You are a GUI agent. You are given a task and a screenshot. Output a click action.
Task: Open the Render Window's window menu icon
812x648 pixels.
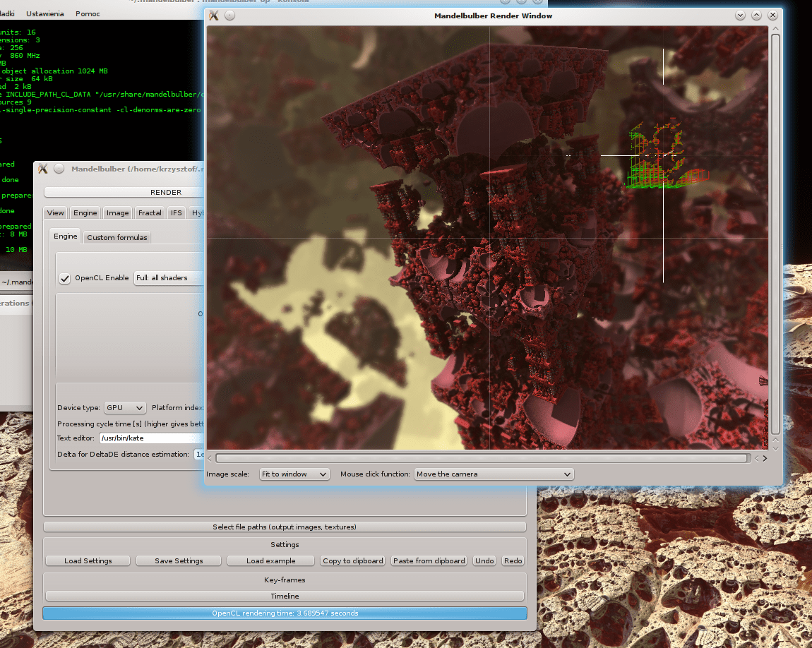214,15
